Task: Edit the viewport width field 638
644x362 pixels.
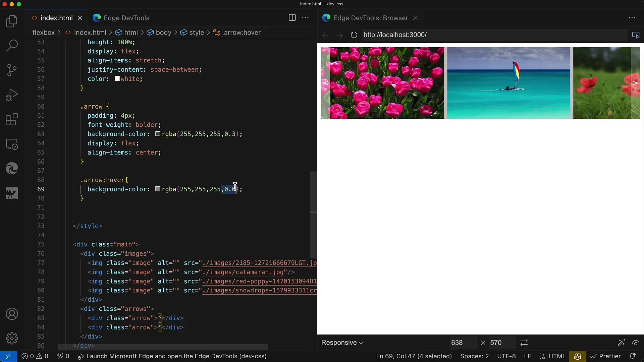Action: (x=463, y=343)
